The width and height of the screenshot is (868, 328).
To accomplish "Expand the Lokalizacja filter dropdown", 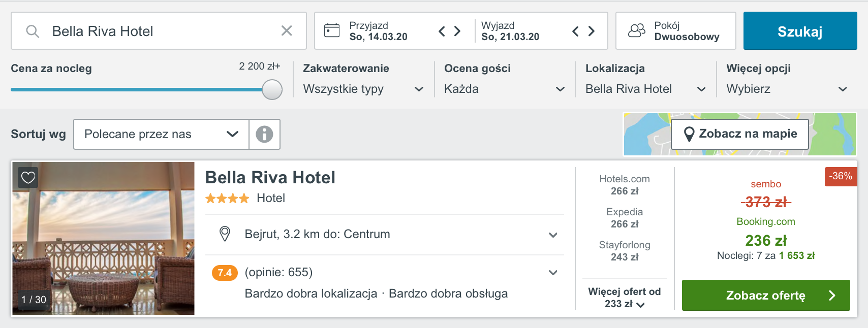I will [x=645, y=89].
